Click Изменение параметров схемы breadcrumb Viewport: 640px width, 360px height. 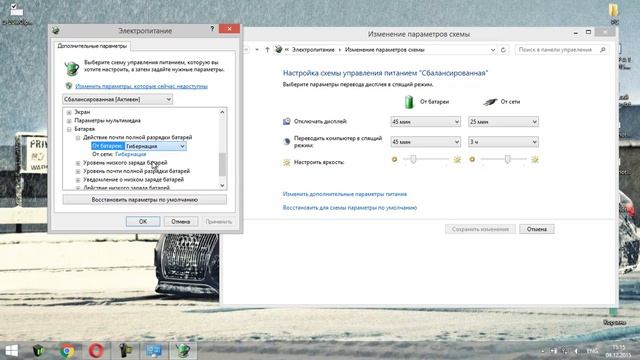(x=385, y=50)
